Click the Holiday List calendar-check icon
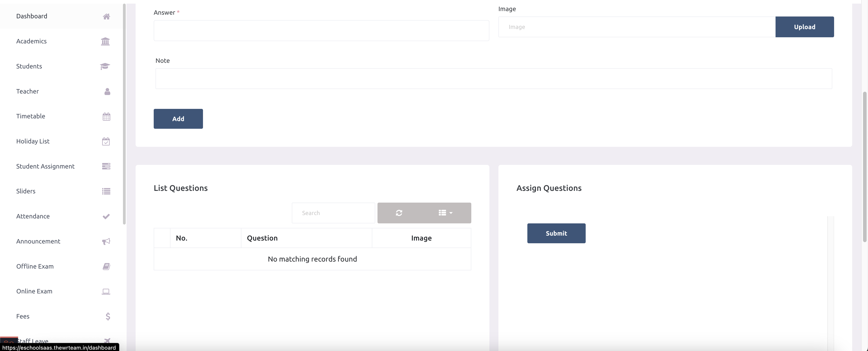The height and width of the screenshot is (351, 868). (x=106, y=141)
